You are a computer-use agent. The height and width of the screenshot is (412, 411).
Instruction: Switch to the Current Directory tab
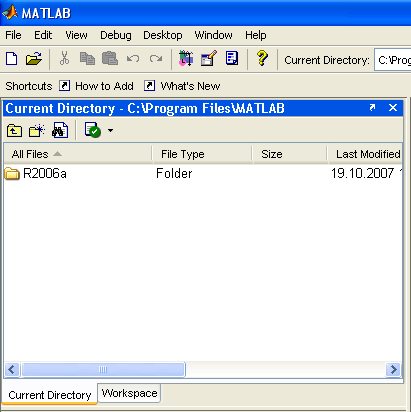click(x=50, y=395)
